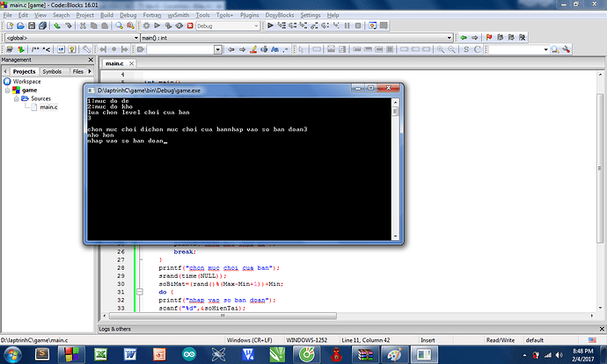The image size is (607, 364).
Task: Collapse the game project tree node
Action: point(9,90)
